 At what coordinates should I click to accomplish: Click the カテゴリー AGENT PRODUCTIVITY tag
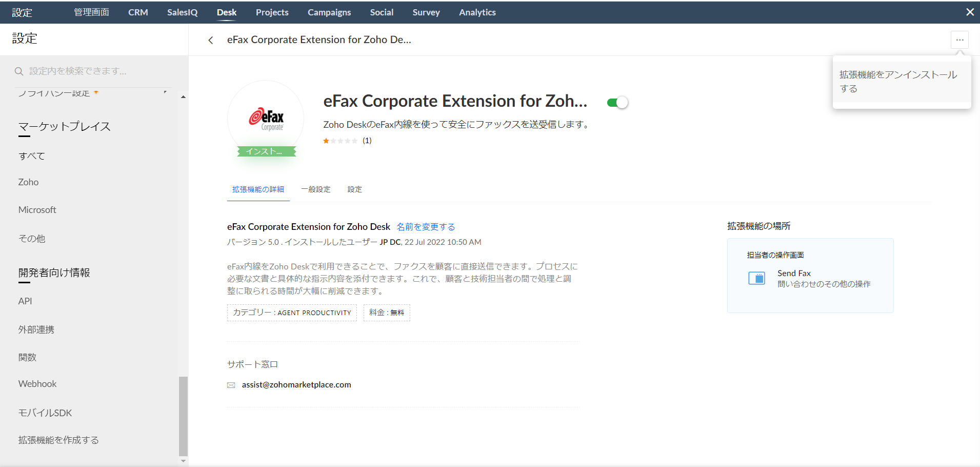[292, 313]
